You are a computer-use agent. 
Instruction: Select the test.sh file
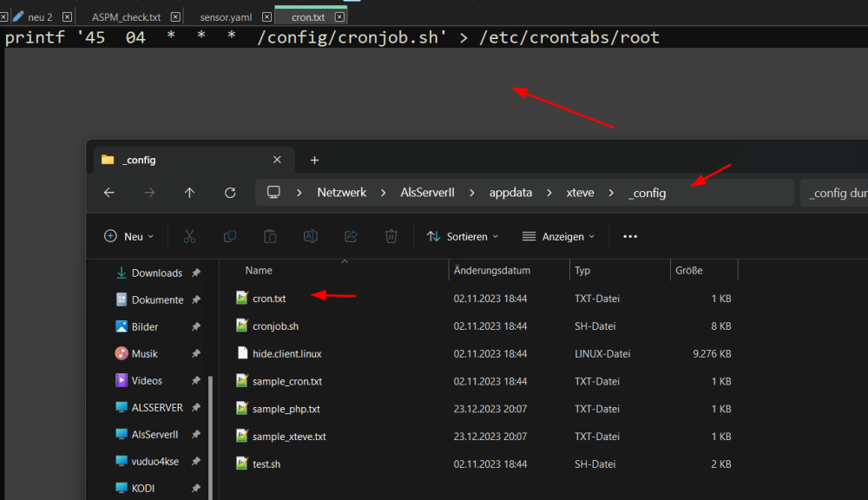coord(266,464)
